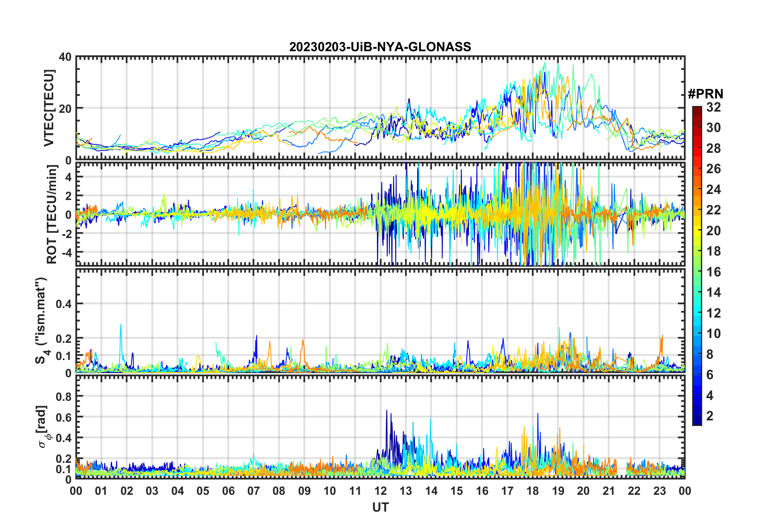Select the sigma-phi [rad] axis label

coord(43,427)
